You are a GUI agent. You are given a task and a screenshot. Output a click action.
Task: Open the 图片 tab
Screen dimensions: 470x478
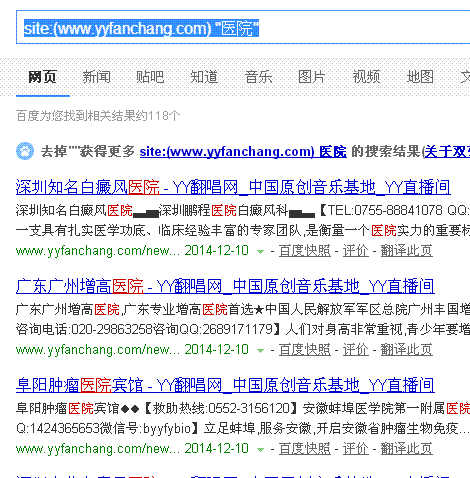point(312,77)
